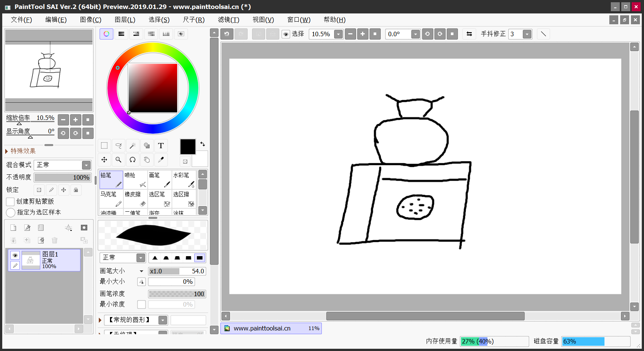Swap foreground and background colors
Viewport: 644px width, 351px height.
point(202,144)
